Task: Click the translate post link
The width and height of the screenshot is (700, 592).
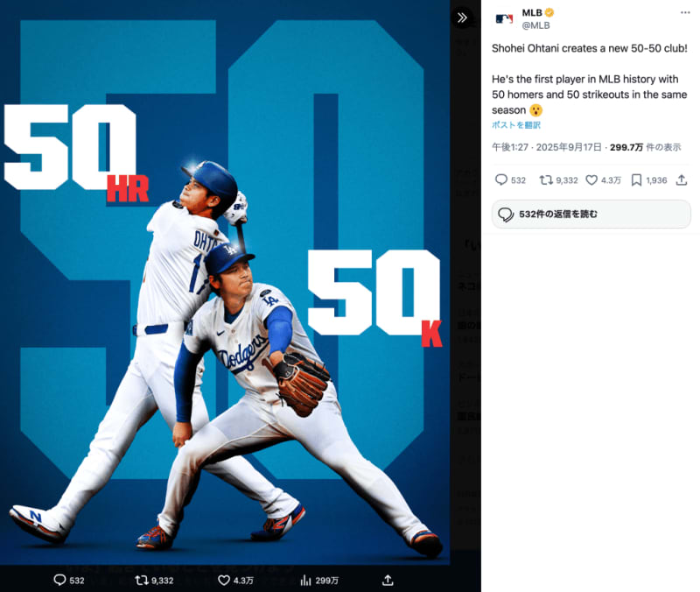Action: [x=516, y=125]
